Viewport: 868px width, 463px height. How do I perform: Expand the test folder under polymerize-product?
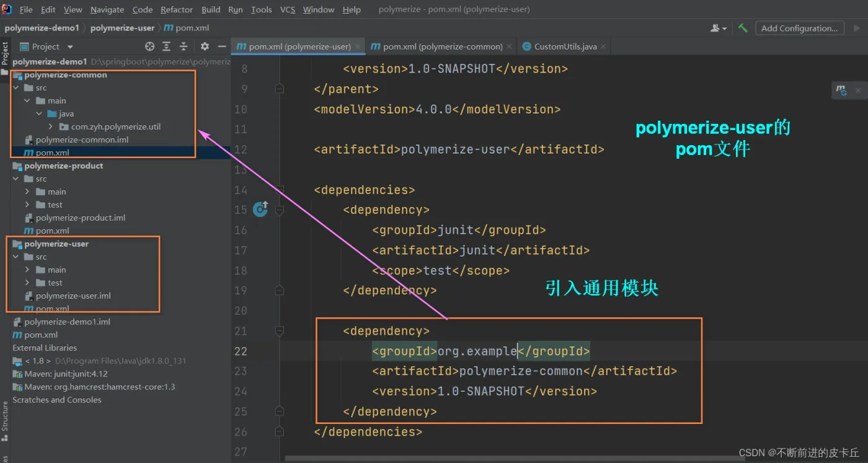click(x=27, y=205)
